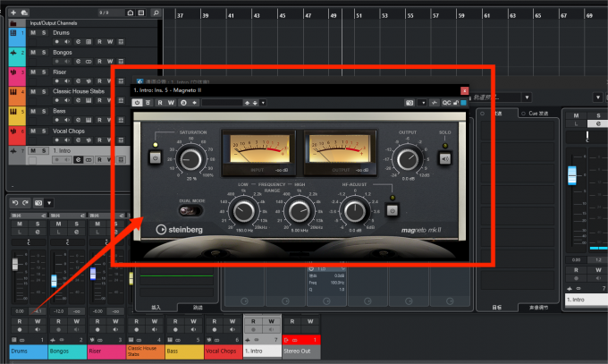Switch A/B settings in Magneto toolbar
The width and height of the screenshot is (608, 364).
point(184,103)
